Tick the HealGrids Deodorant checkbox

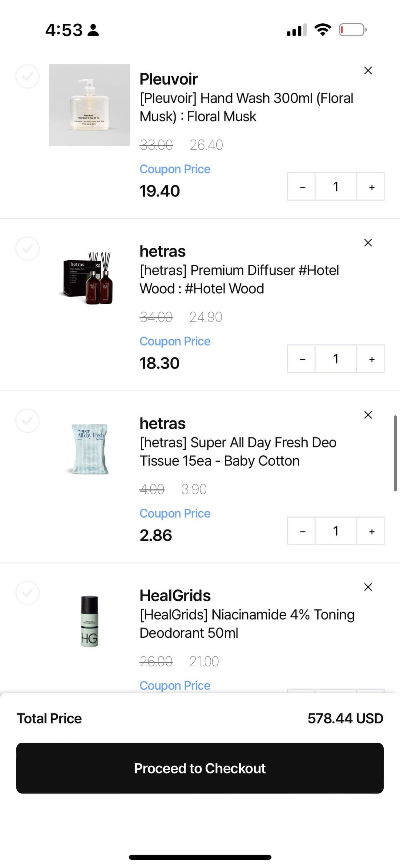pyautogui.click(x=27, y=593)
